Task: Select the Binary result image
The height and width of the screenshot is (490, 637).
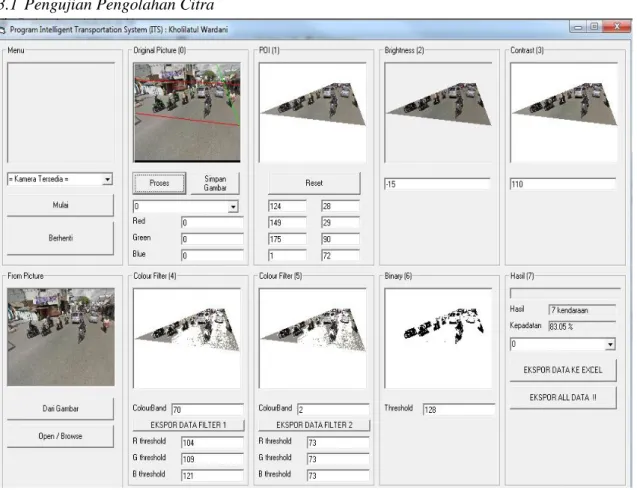Action: 438,338
